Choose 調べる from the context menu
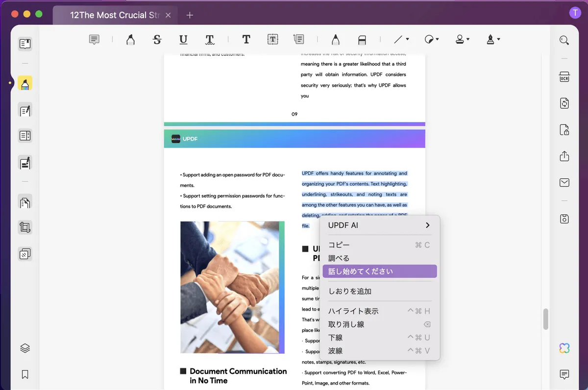 click(x=380, y=258)
